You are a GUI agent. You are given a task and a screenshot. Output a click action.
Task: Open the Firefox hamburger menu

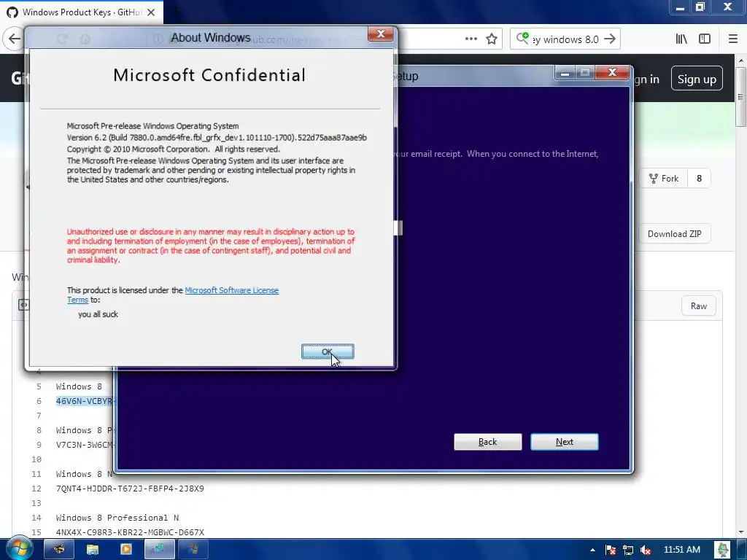pos(732,39)
